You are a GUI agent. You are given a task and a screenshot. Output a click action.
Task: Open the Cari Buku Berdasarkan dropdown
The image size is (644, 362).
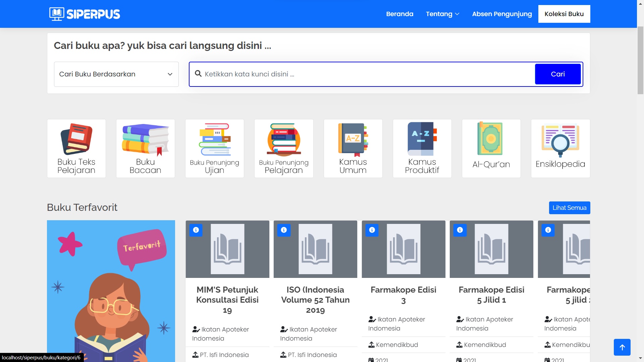[x=116, y=74]
